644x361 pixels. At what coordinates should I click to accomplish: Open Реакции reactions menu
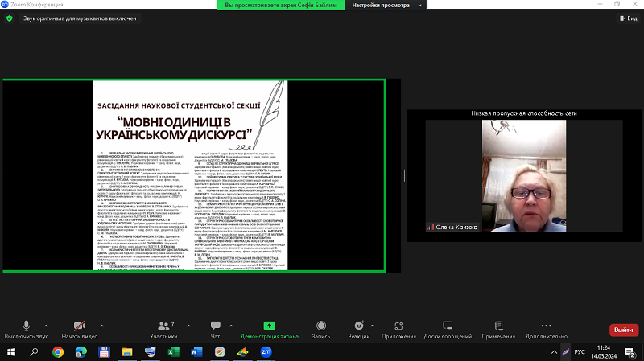click(x=358, y=328)
